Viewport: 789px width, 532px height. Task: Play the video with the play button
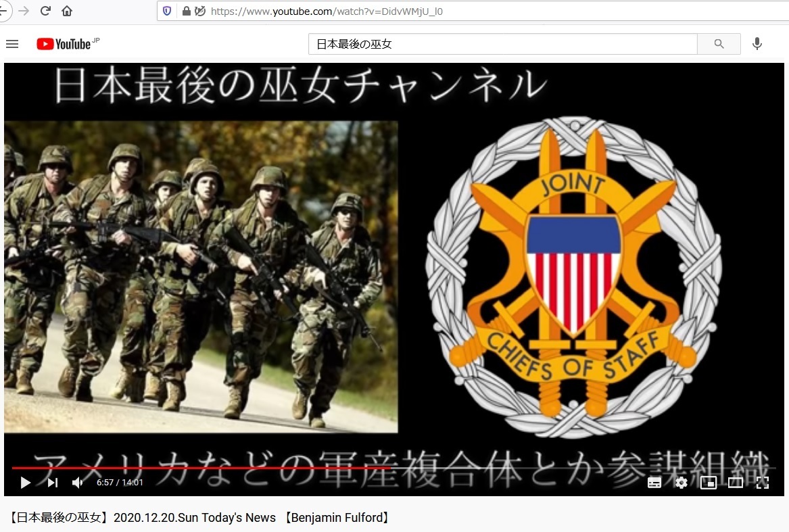click(x=25, y=483)
